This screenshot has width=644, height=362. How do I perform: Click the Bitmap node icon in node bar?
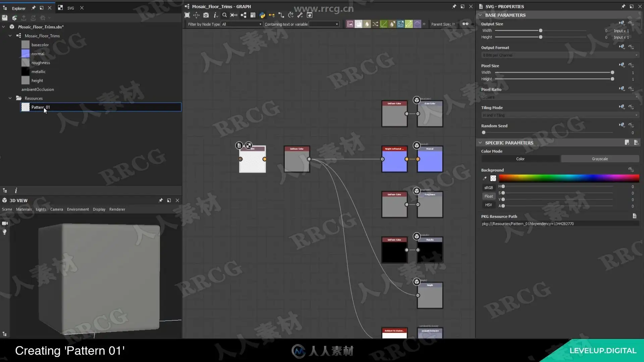click(350, 24)
